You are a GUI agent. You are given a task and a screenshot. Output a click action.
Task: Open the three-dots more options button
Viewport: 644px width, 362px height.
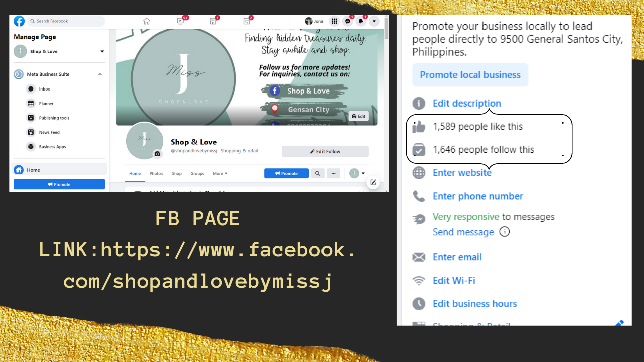[333, 173]
